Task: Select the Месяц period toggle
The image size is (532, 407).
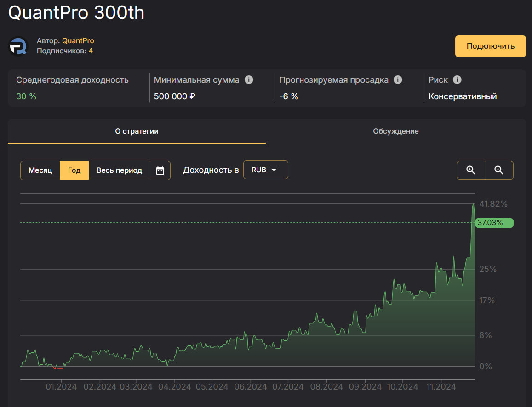Action: pos(40,170)
